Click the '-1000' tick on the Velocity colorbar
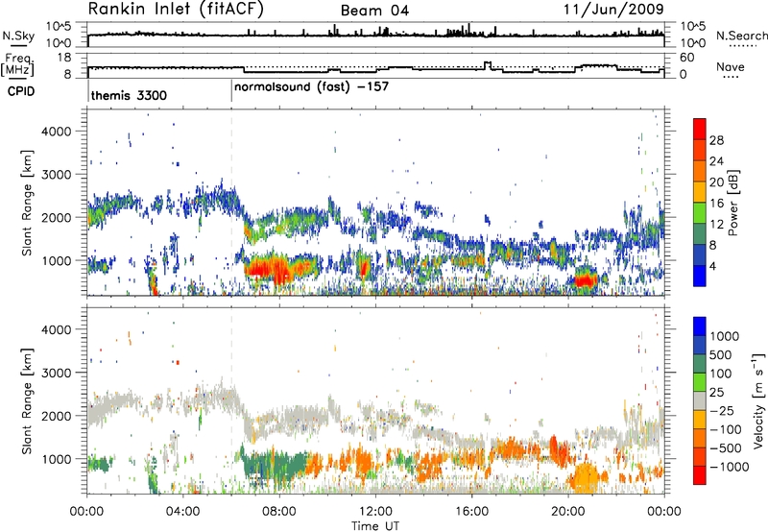768x532 pixels. pyautogui.click(x=729, y=467)
